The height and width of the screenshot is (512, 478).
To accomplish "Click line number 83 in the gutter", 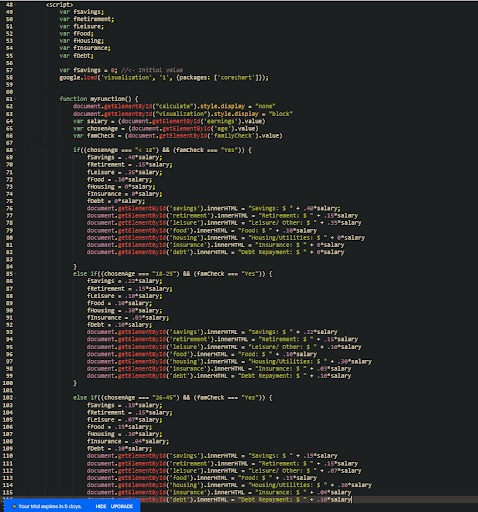I will click(x=9, y=259).
